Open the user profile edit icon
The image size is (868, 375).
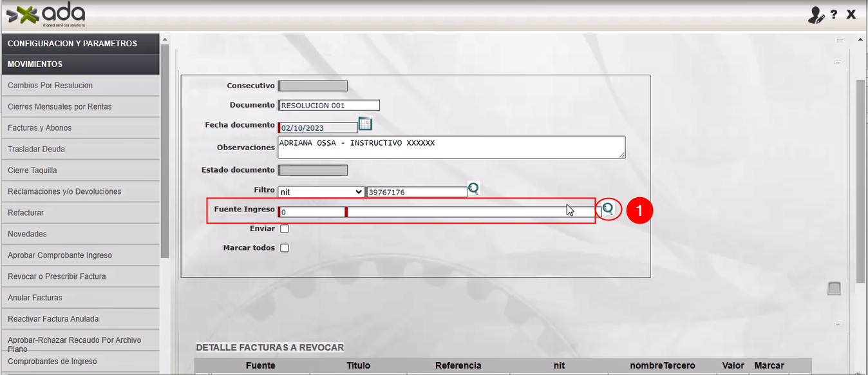click(816, 15)
